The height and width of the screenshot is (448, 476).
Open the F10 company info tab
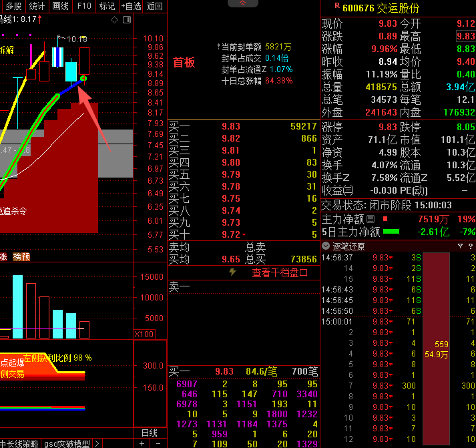tap(83, 6)
